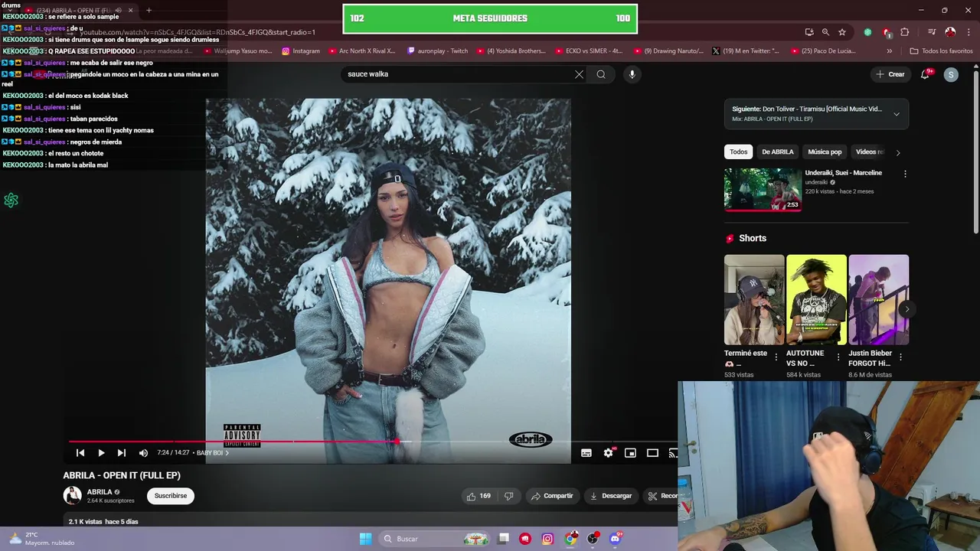Open Instagram bookmark
The width and height of the screenshot is (980, 551).
click(301, 51)
